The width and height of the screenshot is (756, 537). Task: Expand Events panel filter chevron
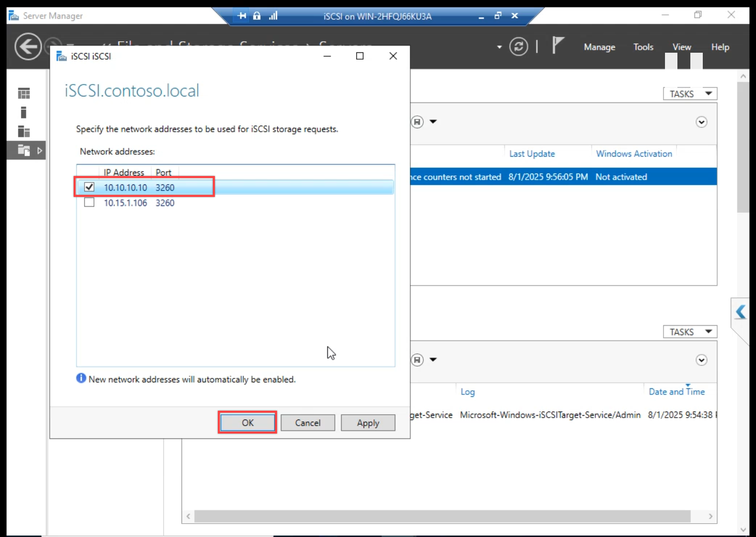coord(701,360)
